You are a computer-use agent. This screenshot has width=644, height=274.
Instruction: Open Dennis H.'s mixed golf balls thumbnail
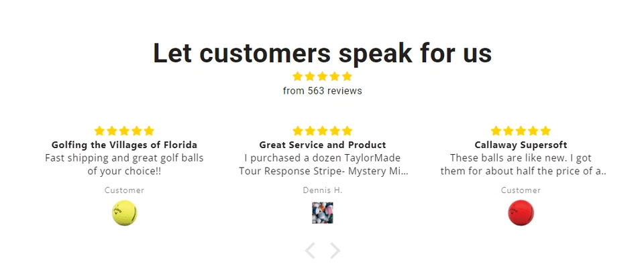click(323, 213)
